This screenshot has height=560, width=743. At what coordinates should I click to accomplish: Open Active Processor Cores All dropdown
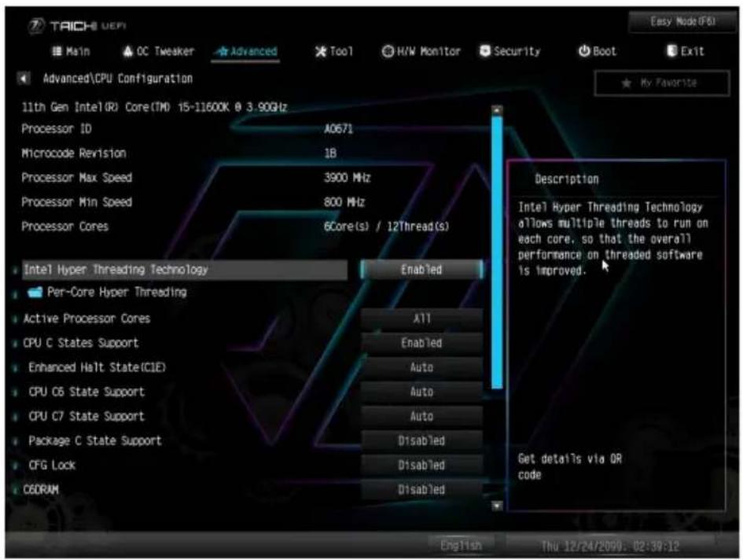point(421,319)
